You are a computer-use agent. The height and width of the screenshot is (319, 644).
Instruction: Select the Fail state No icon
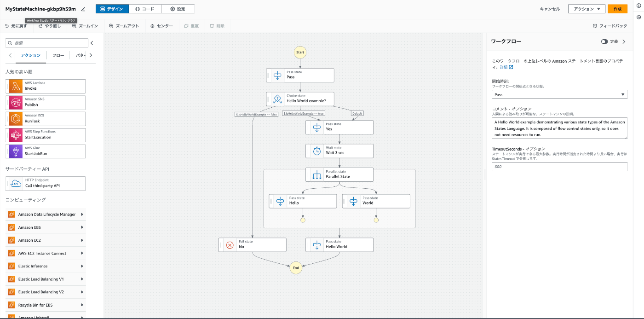pyautogui.click(x=230, y=245)
